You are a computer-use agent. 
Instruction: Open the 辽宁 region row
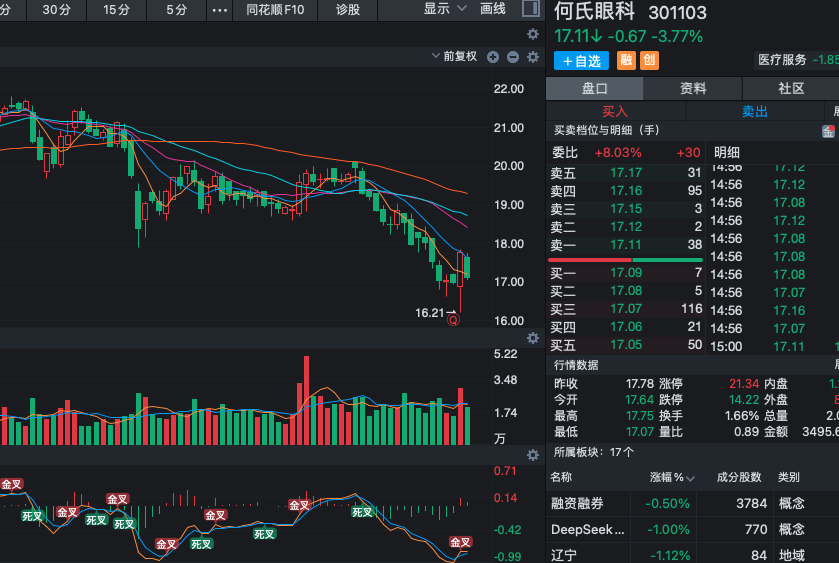[692, 554]
